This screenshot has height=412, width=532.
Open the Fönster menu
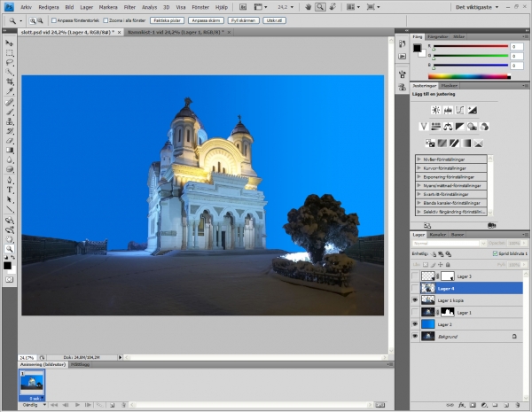[x=200, y=7]
